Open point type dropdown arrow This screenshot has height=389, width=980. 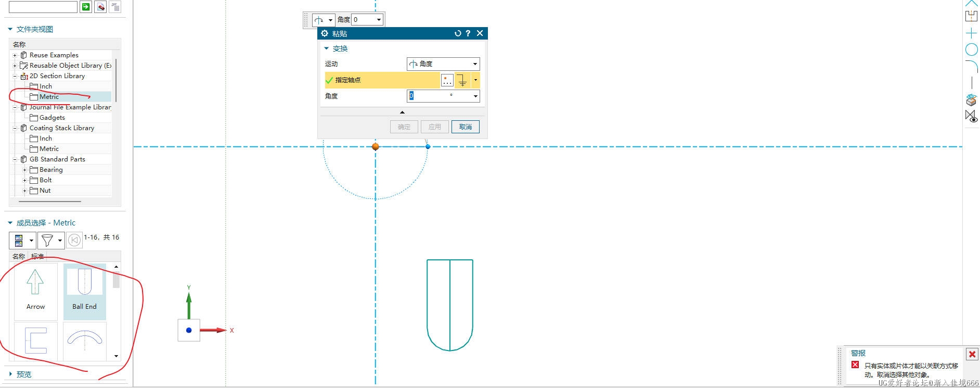[475, 80]
